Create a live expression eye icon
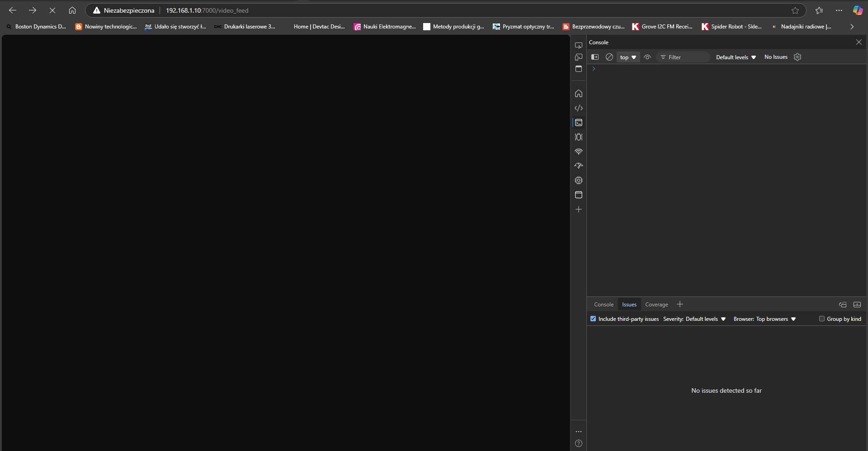868x451 pixels. click(647, 57)
